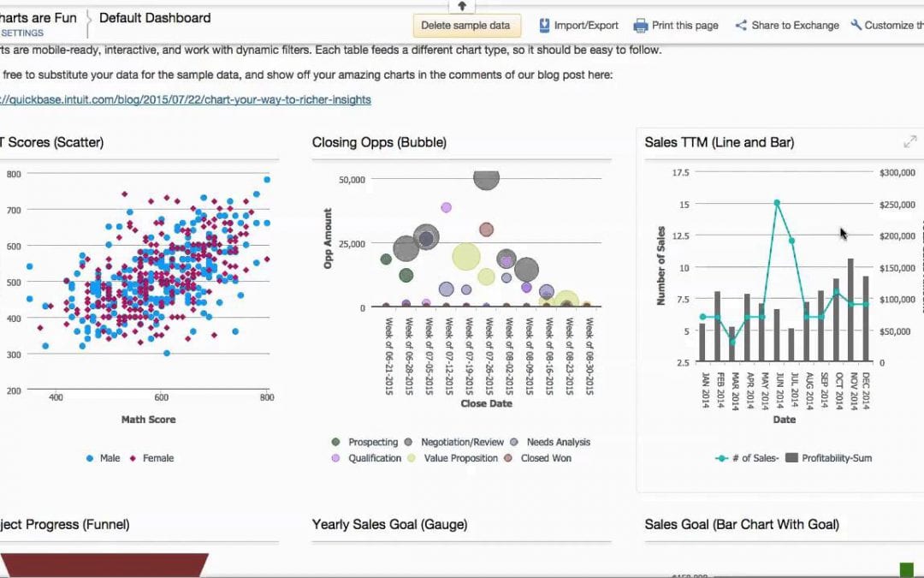This screenshot has width=924, height=578.
Task: Click the Week of 07-26-2015 axis label
Action: pos(489,357)
